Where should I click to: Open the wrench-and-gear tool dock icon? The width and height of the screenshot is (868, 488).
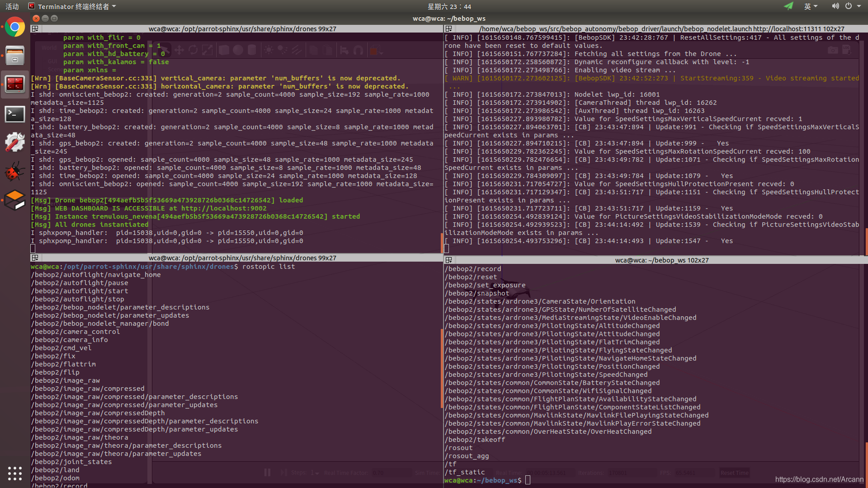15,143
